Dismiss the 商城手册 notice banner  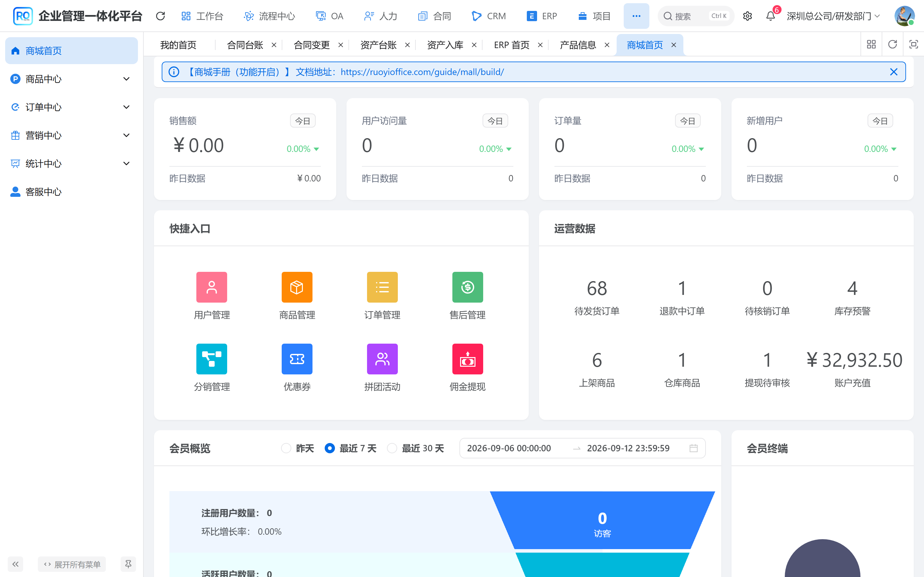point(894,72)
